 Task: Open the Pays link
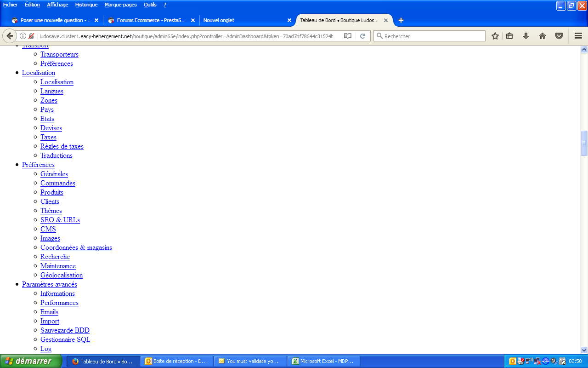[x=47, y=109]
